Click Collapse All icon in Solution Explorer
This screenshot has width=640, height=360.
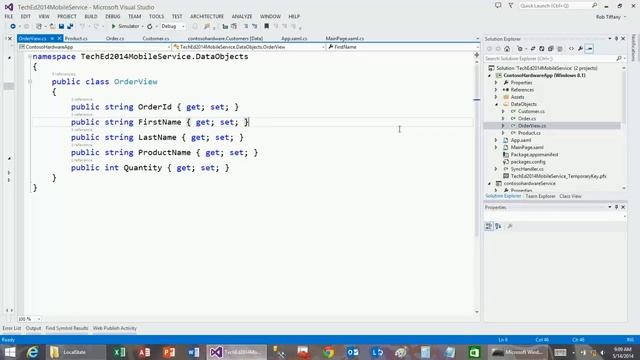tap(551, 49)
